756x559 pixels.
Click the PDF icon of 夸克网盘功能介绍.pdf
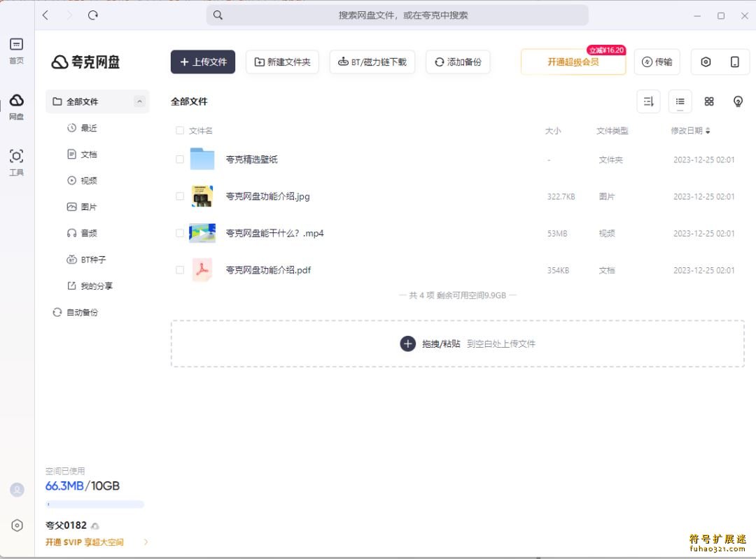(x=202, y=270)
